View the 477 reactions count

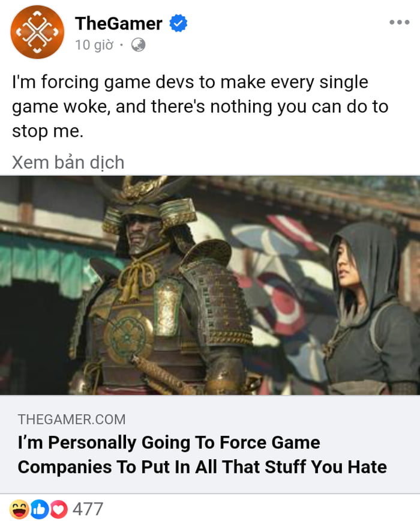click(88, 509)
